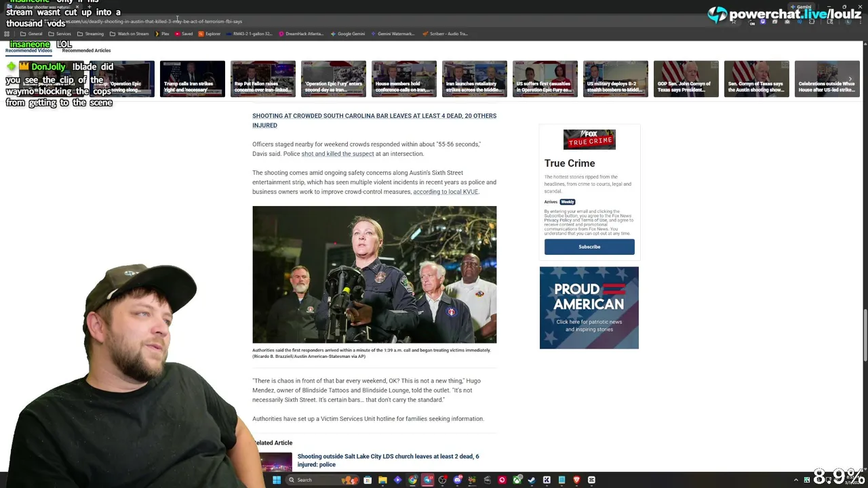Open 'Operation Epic Fury enters second day' thumbnail
This screenshot has height=488, width=868.
pos(334,79)
